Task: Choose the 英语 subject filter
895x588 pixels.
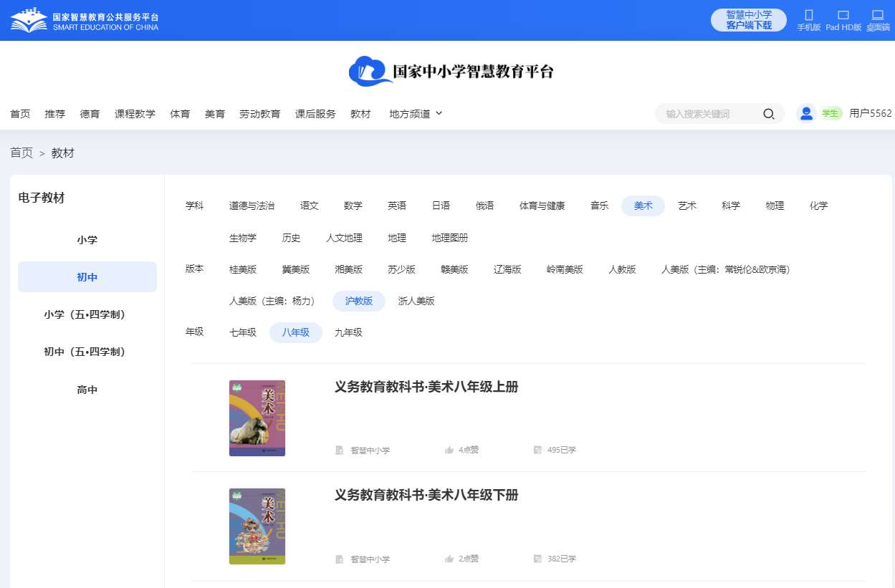Action: coord(397,206)
